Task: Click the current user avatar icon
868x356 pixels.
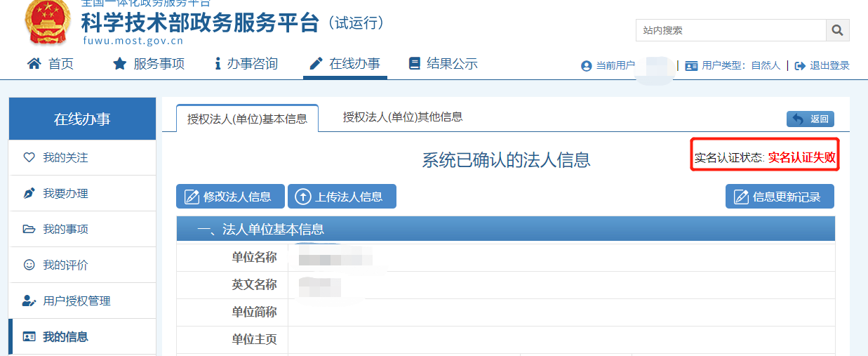Action: click(587, 66)
